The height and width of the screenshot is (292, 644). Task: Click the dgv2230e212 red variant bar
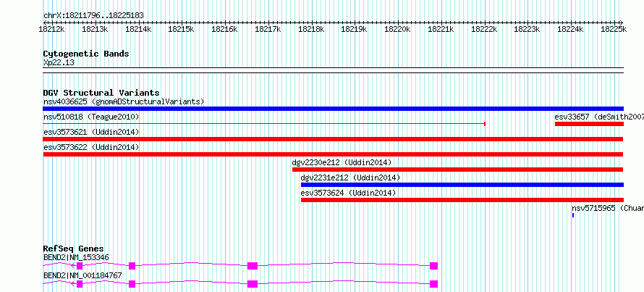point(457,170)
